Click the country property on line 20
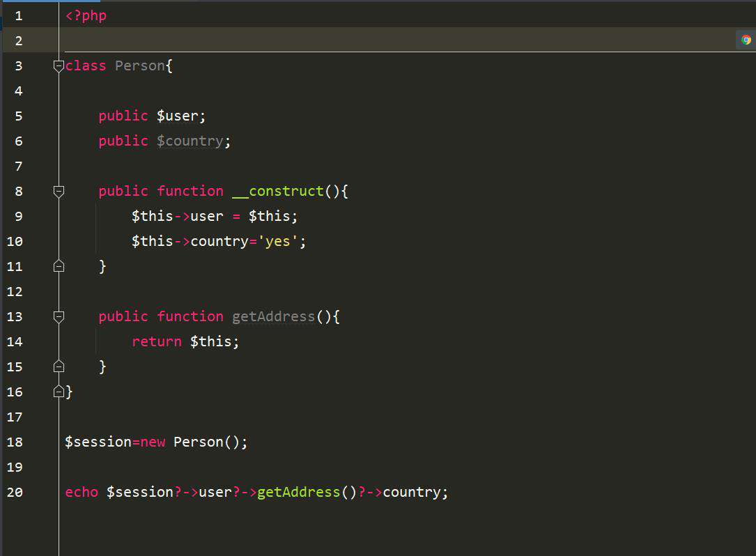The width and height of the screenshot is (756, 556). pos(412,493)
